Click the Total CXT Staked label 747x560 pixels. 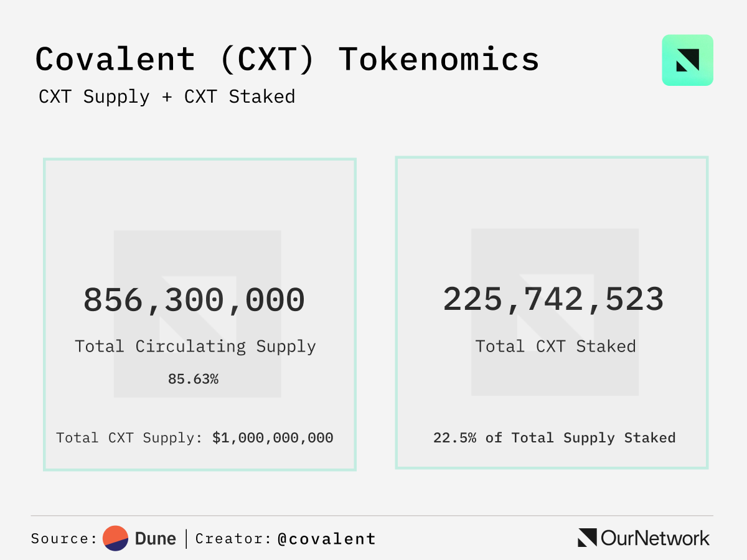click(x=555, y=347)
